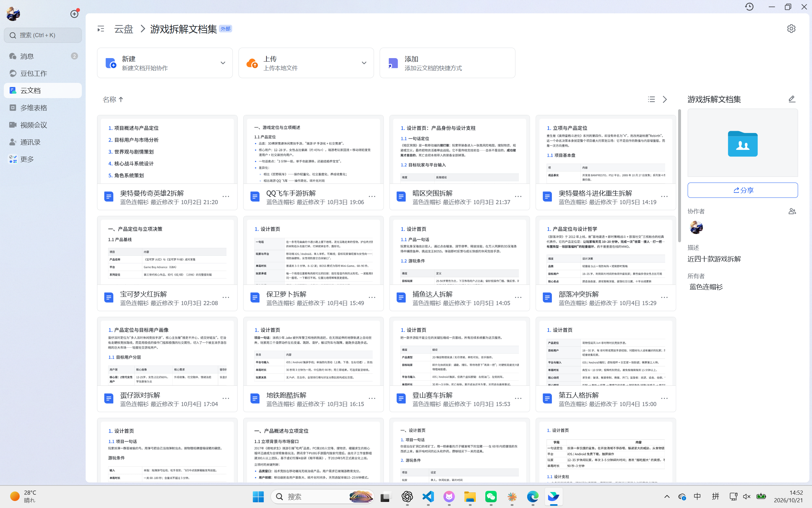Click the file list vertical scrollbar
The height and width of the screenshot is (508, 812).
[679, 175]
